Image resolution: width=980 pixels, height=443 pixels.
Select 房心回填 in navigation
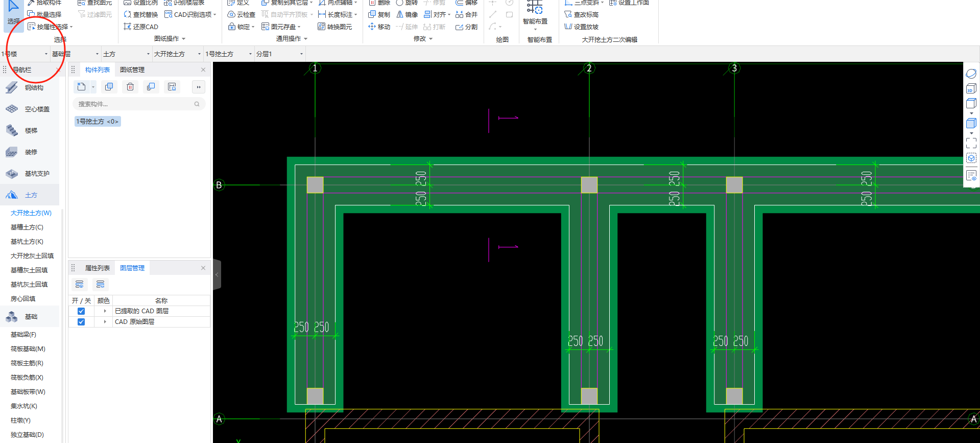tap(23, 299)
